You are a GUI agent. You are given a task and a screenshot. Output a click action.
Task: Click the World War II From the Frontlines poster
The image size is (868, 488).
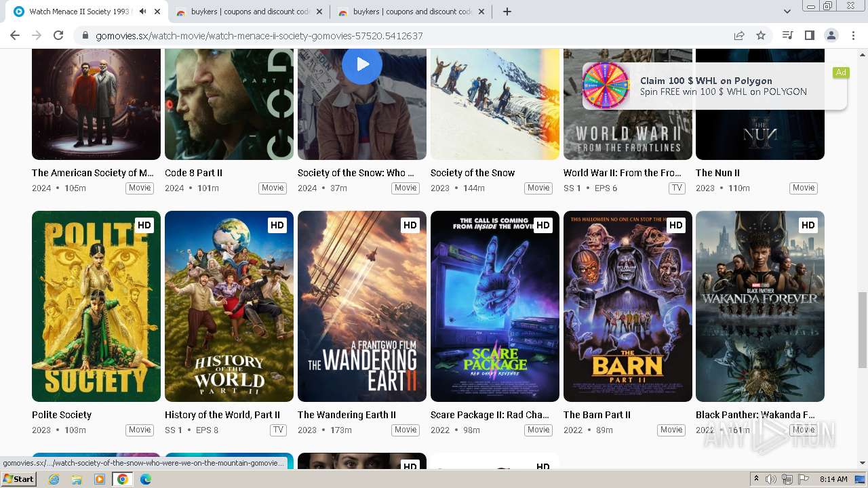[x=628, y=104]
